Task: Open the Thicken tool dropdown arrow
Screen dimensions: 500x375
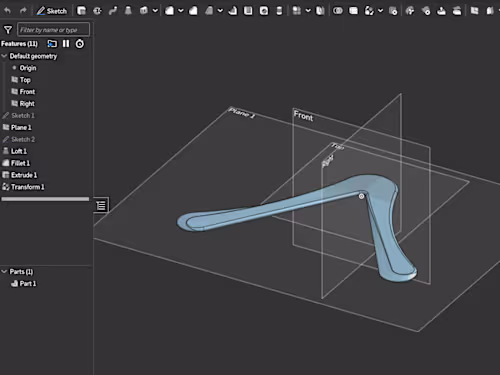Action: [155, 11]
